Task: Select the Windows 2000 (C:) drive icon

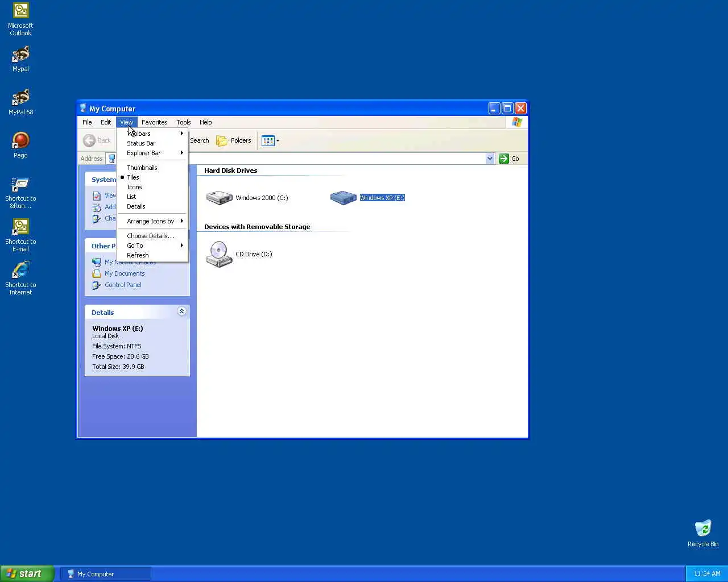Action: click(219, 198)
